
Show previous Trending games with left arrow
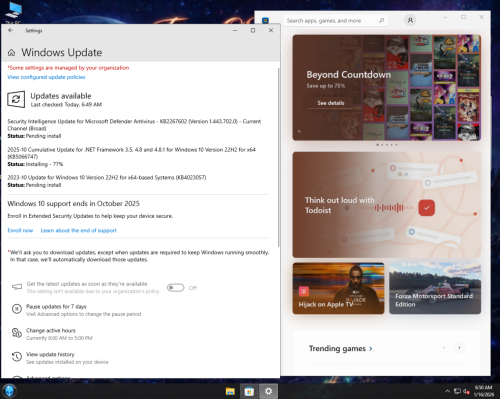click(x=444, y=348)
